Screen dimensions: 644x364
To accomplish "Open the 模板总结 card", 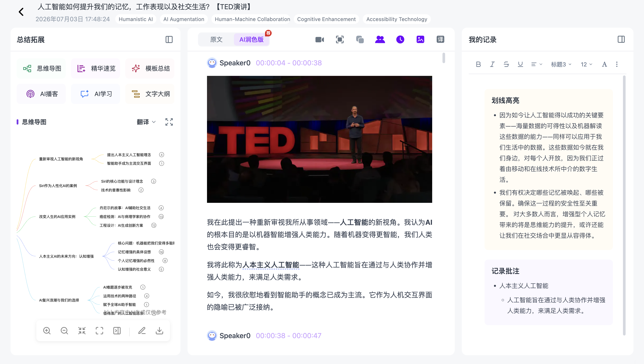I will coord(150,68).
